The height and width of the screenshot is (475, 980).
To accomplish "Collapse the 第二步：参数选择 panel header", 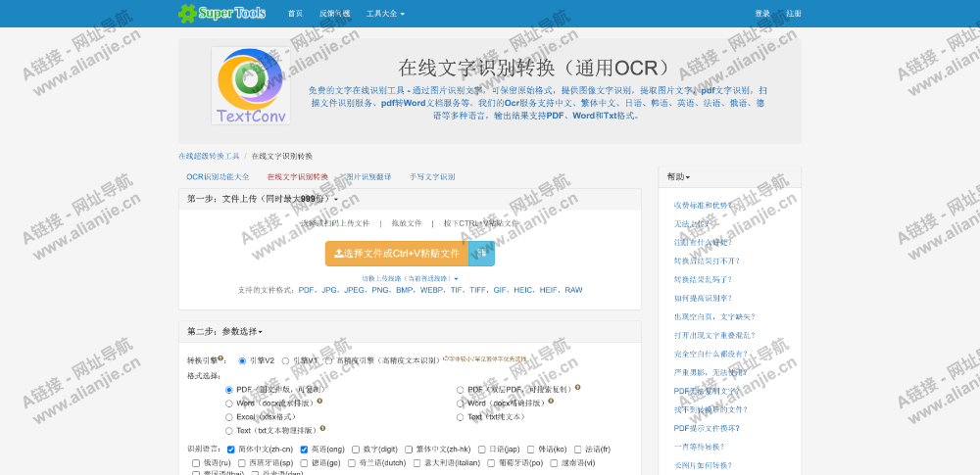I will [x=410, y=331].
